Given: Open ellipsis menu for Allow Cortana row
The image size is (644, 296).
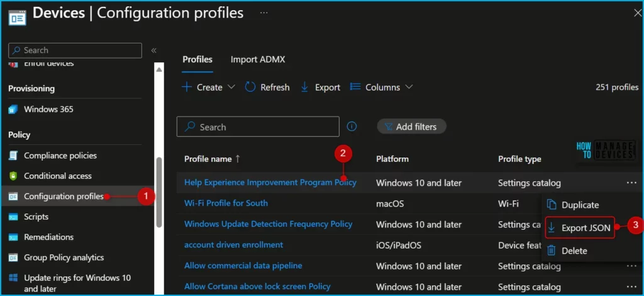Looking at the screenshot, I should [x=631, y=287].
